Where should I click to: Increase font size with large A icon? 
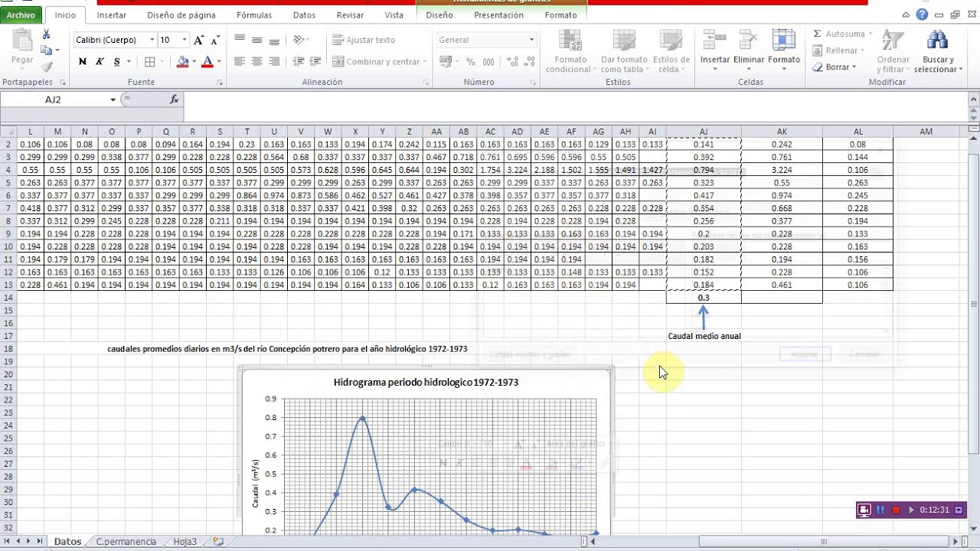point(199,40)
